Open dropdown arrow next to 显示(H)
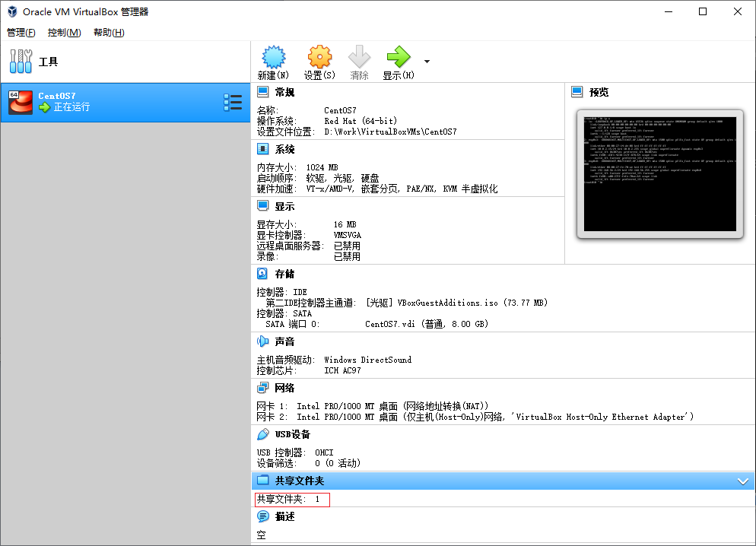Image resolution: width=756 pixels, height=546 pixels. [427, 62]
